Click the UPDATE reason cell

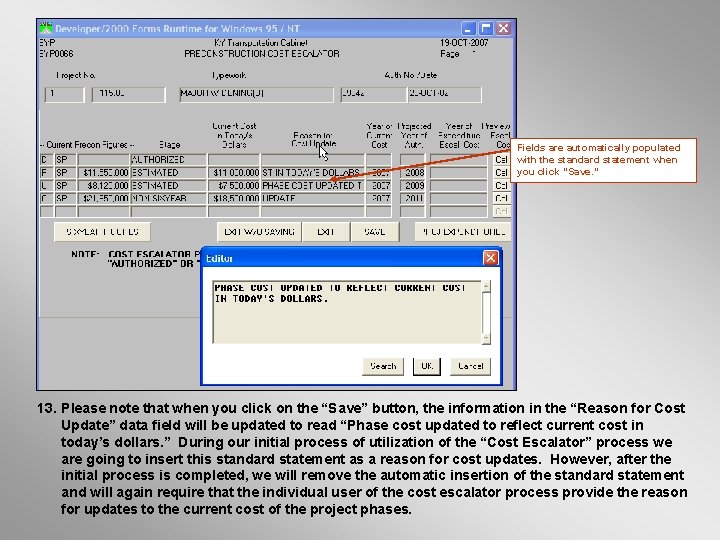coord(313,198)
